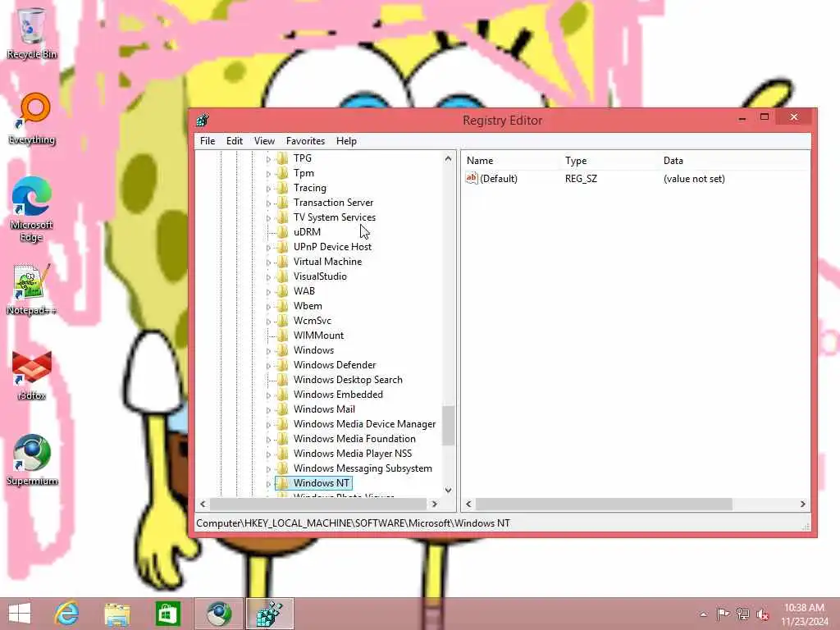Screen dimensions: 840x630
Task: Open Internet Explorer from the taskbar
Action: 67,614
